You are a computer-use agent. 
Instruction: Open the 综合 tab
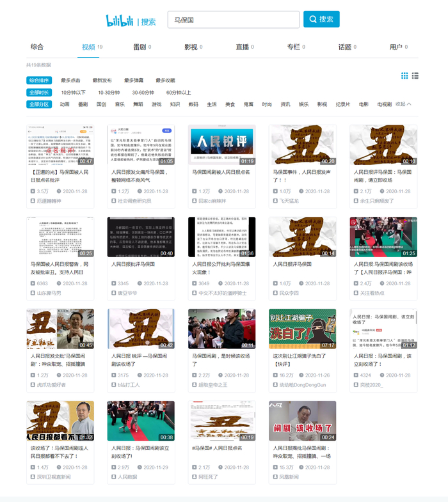(37, 47)
